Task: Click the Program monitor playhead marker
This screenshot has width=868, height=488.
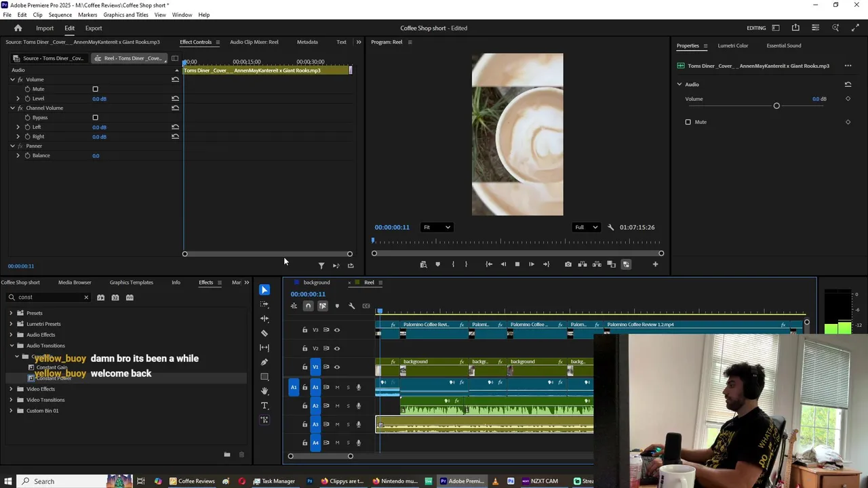Action: point(372,240)
